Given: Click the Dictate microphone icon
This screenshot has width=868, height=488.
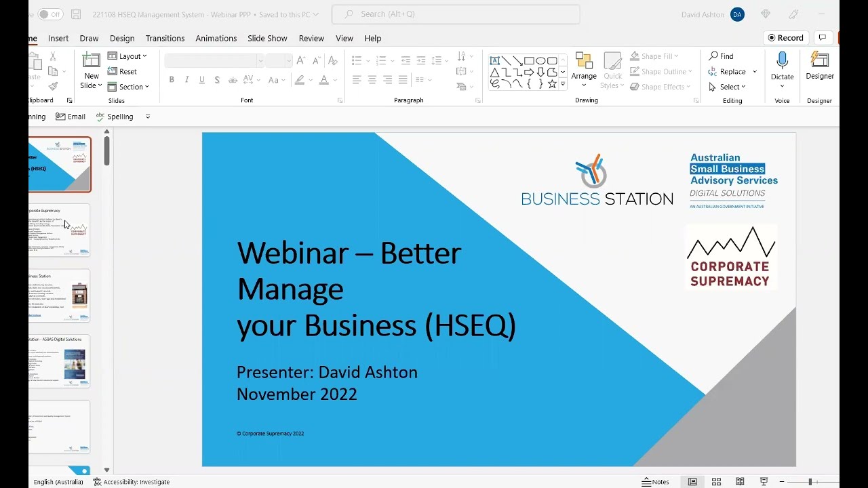Looking at the screenshot, I should [x=782, y=60].
